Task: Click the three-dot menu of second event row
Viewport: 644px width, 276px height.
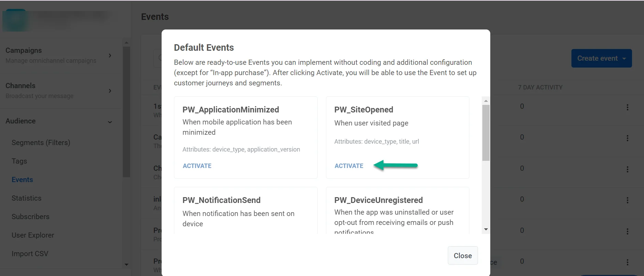Action: point(627,138)
